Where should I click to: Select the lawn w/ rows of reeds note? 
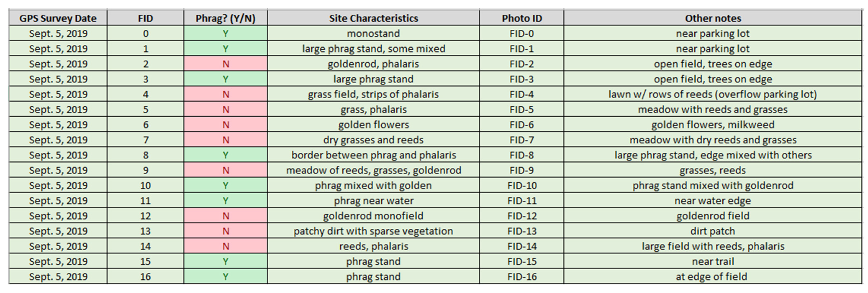(x=713, y=94)
